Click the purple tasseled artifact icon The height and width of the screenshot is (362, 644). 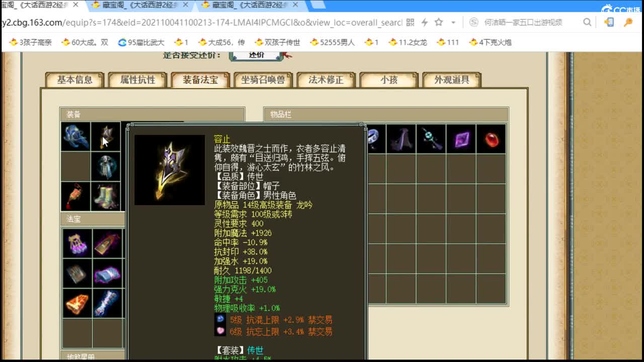point(77,243)
